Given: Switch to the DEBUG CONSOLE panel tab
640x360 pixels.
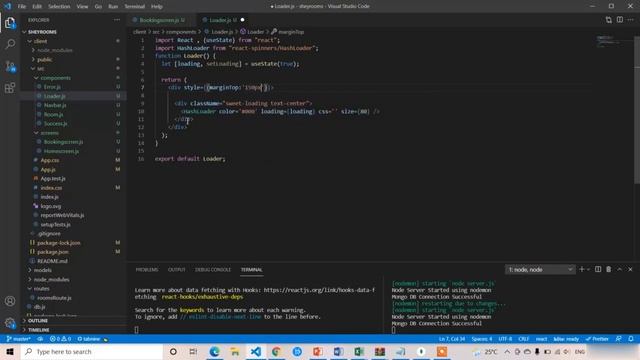Looking at the screenshot, I should pyautogui.click(x=213, y=270).
